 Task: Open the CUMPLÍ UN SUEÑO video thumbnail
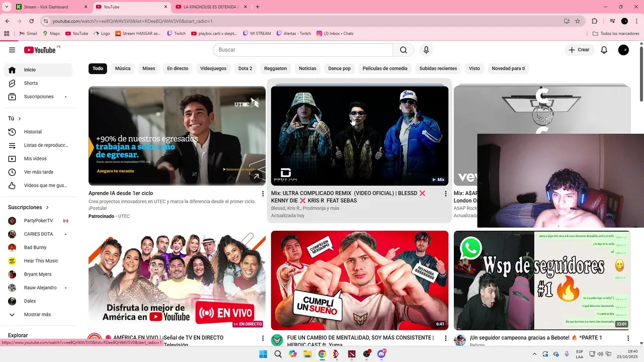pyautogui.click(x=360, y=281)
